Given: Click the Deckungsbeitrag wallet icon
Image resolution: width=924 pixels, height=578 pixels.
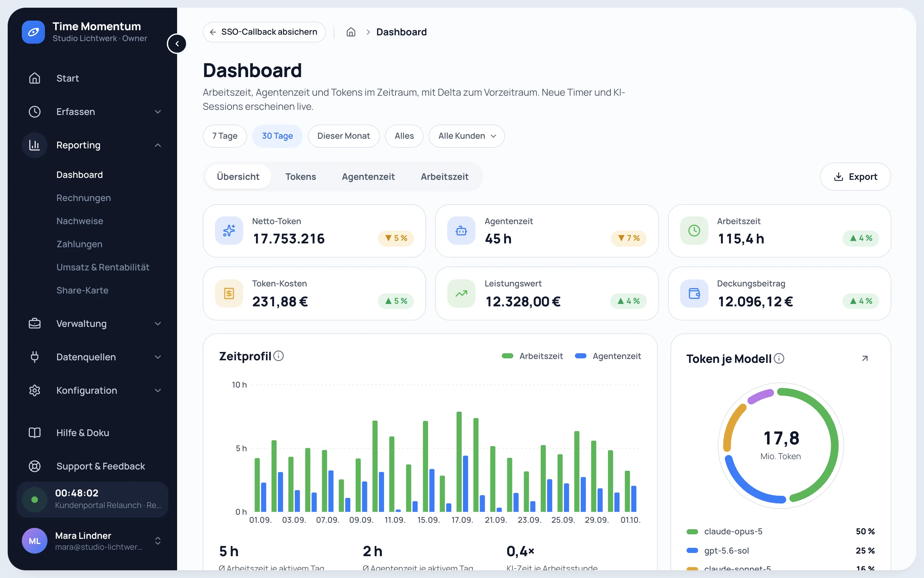Looking at the screenshot, I should [x=694, y=293].
